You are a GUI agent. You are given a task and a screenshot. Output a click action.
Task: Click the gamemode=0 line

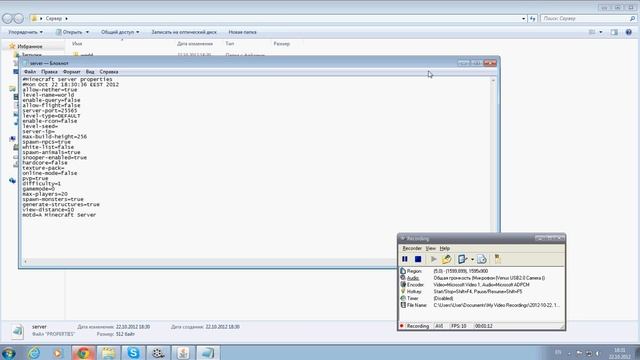point(39,189)
